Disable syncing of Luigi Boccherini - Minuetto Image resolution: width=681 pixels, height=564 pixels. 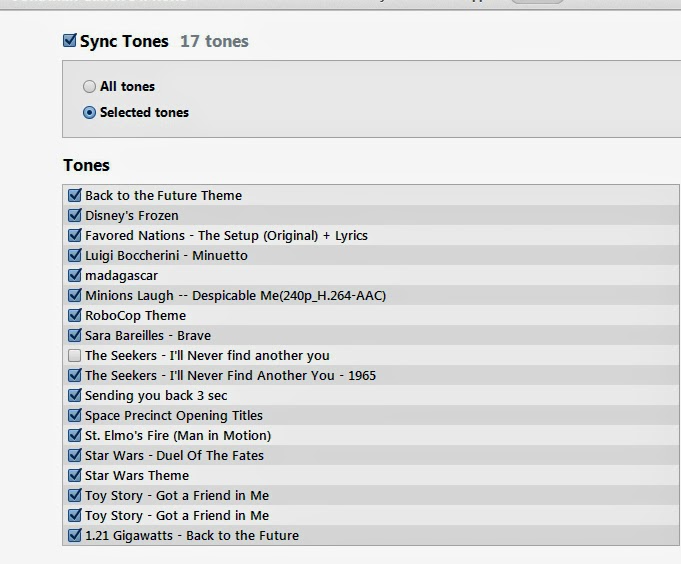(x=75, y=256)
